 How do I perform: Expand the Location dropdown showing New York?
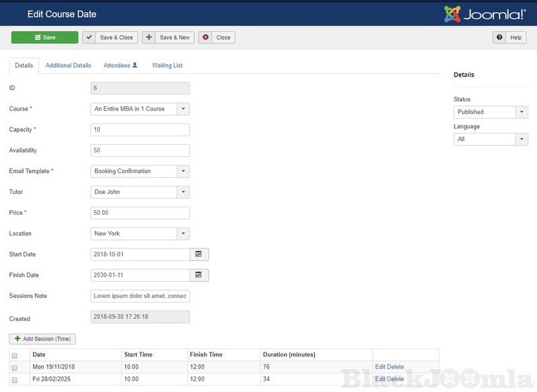pyautogui.click(x=183, y=234)
